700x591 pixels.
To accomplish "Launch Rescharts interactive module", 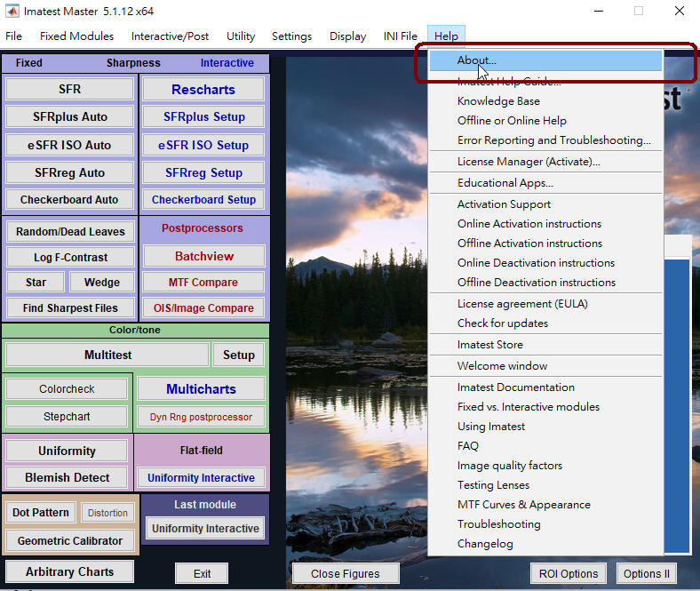I will [203, 90].
